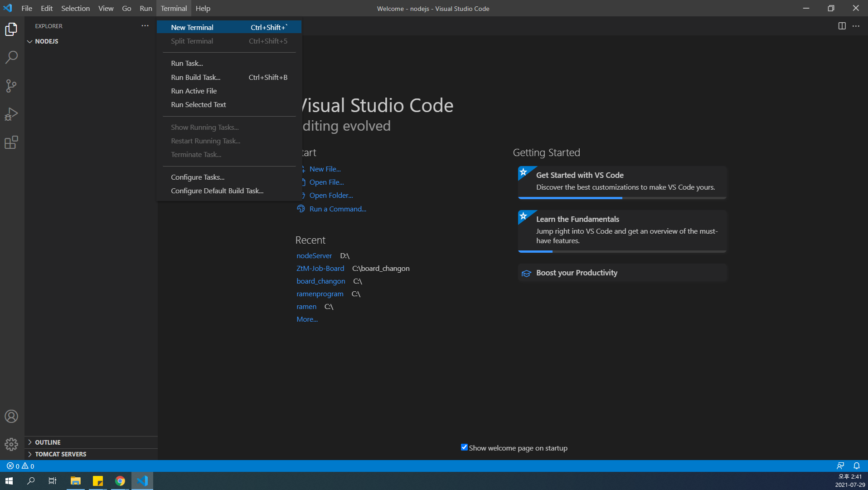Open the Manage gear icon
Screen dimensions: 868x490
point(11,444)
